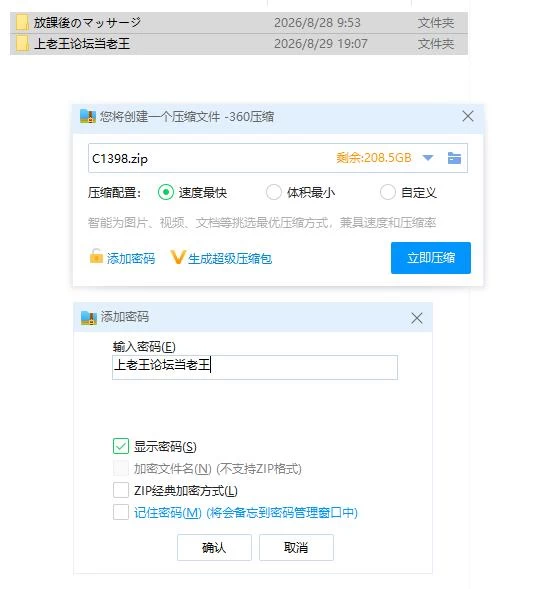Open the browse folder icon beside C1398.zip

click(454, 158)
